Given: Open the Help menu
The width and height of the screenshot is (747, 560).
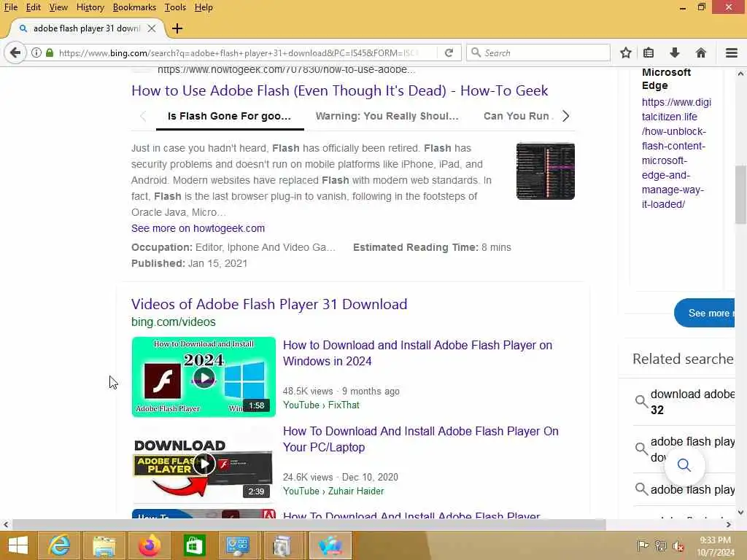Looking at the screenshot, I should point(204,7).
